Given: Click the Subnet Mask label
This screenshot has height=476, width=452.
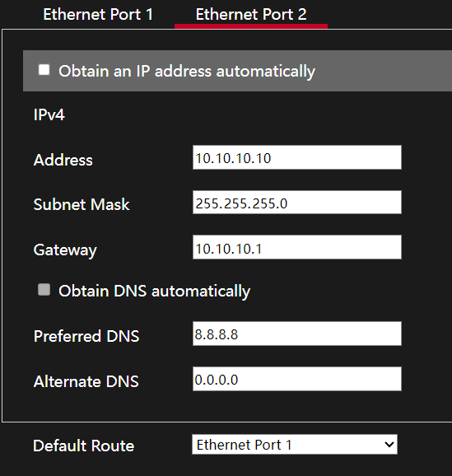Looking at the screenshot, I should [82, 204].
